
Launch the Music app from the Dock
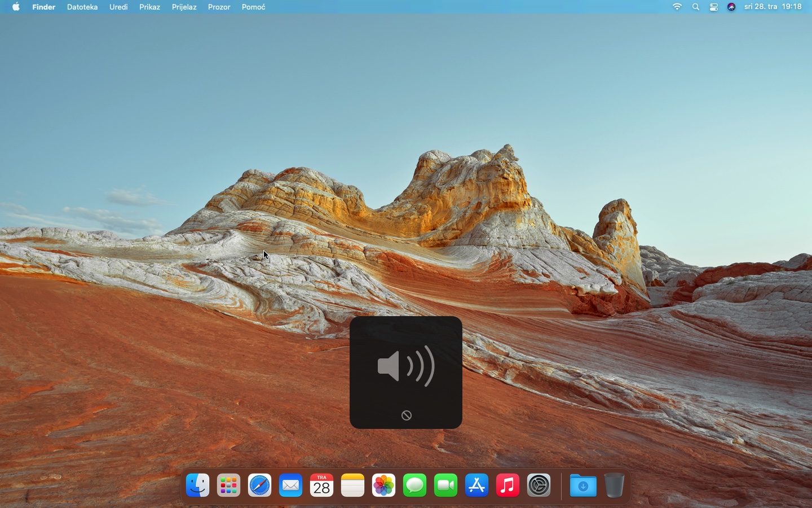tap(508, 485)
